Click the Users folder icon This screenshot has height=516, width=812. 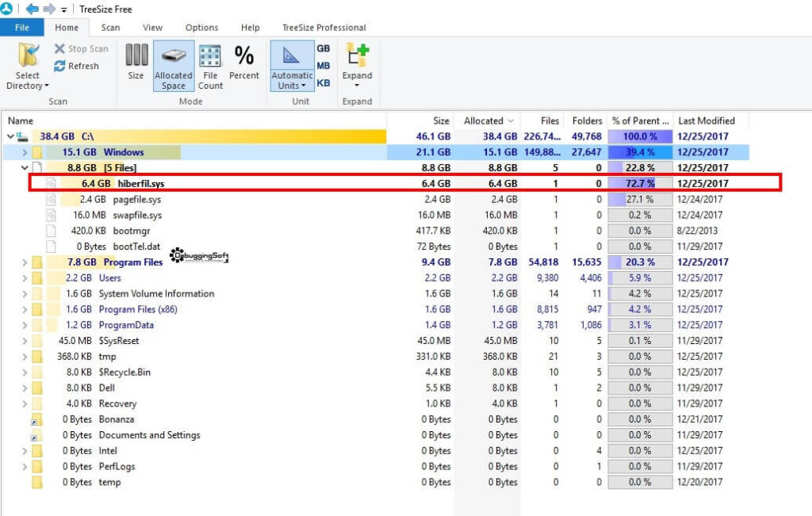coord(36,278)
